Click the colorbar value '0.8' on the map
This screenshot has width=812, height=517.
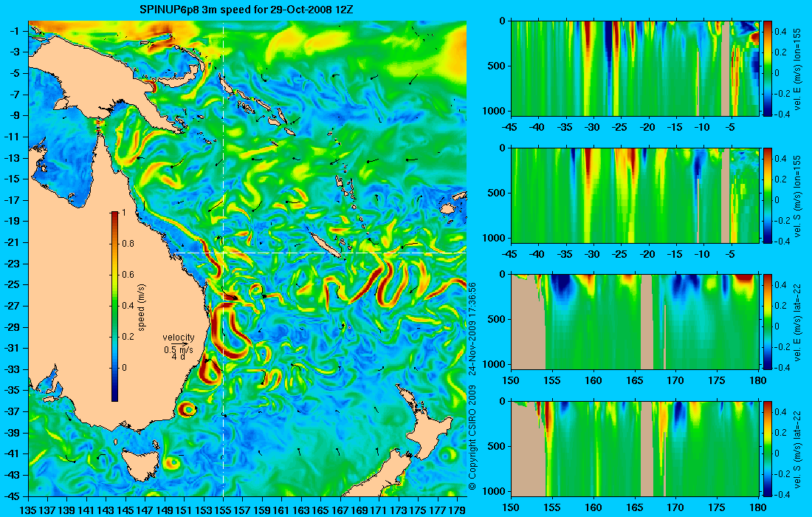pos(128,244)
